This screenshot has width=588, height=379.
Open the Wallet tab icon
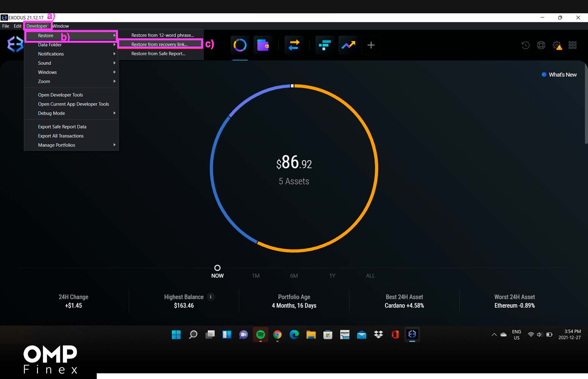[x=263, y=45]
